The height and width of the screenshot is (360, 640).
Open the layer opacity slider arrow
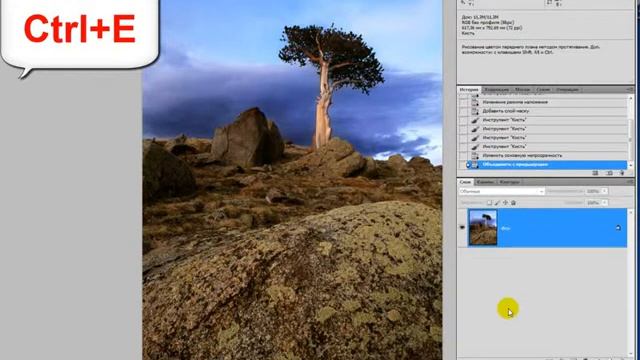point(604,191)
